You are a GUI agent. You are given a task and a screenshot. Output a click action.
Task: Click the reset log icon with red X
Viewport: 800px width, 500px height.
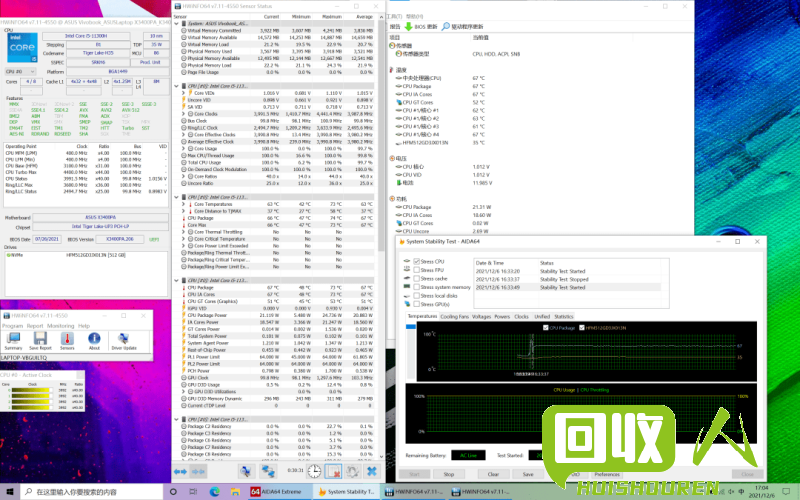pos(333,471)
